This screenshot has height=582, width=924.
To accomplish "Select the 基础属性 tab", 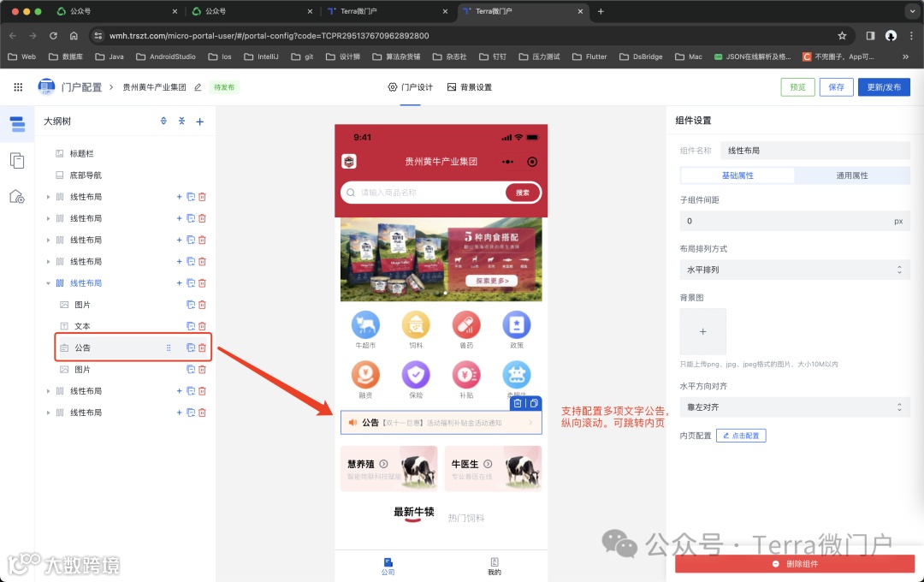I will click(x=737, y=175).
